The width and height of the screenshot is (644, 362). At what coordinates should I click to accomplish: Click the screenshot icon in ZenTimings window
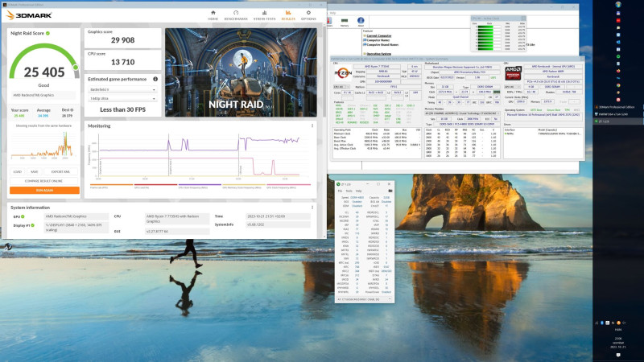pos(390,191)
